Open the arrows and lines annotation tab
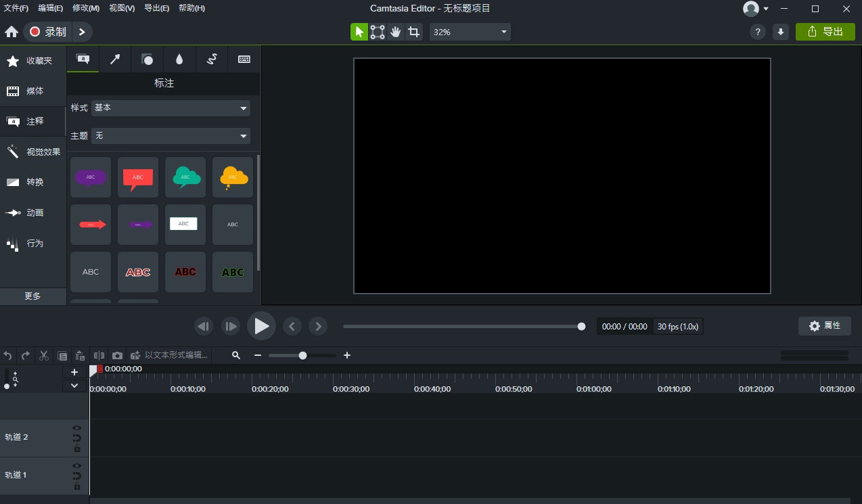Screen dimensions: 862x504 click(115, 60)
